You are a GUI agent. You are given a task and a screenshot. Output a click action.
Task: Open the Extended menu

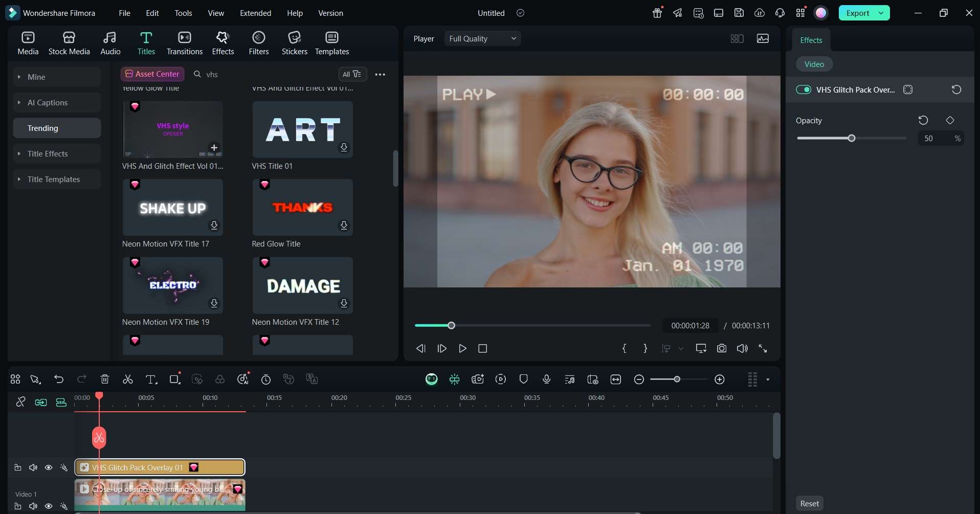click(255, 13)
